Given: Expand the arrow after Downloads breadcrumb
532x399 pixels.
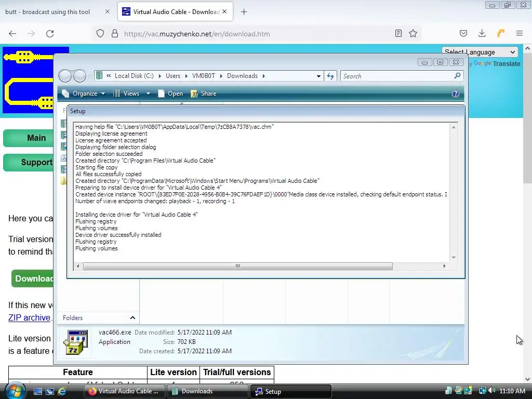Looking at the screenshot, I should (263, 76).
